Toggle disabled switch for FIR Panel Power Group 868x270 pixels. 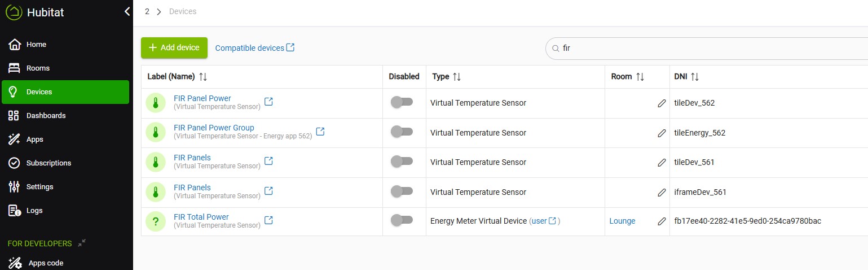(402, 132)
